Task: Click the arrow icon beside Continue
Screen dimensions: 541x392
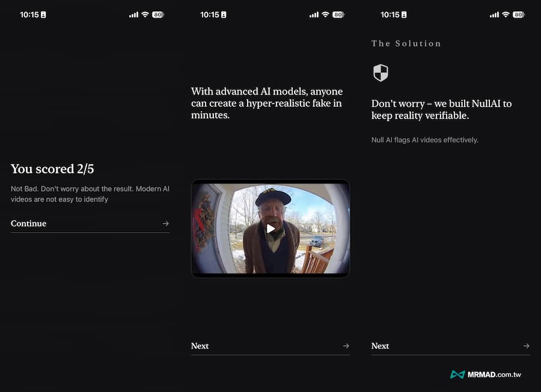Action: click(165, 223)
